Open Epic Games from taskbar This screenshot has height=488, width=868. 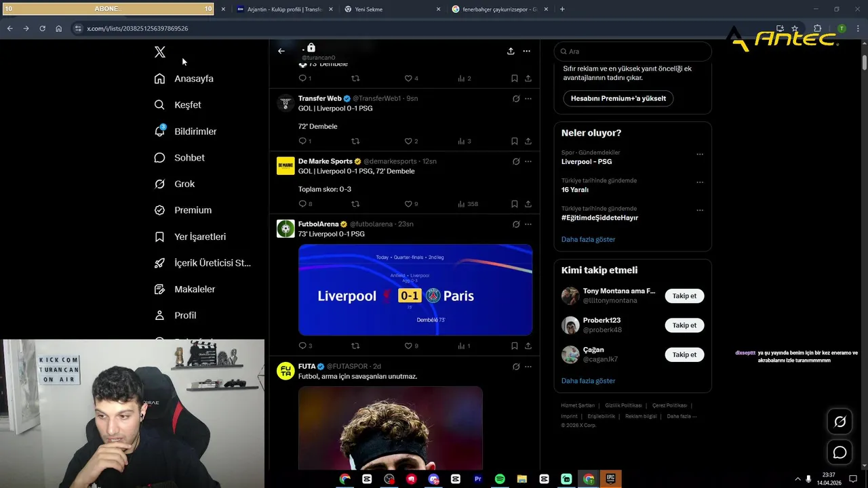(x=610, y=479)
